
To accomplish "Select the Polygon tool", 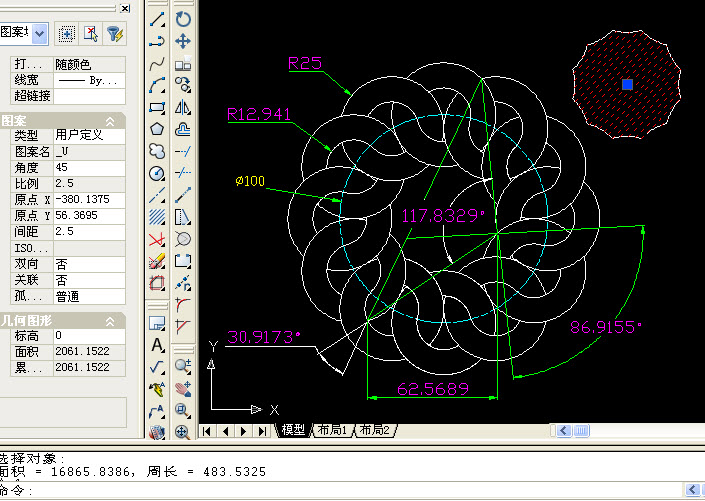I will (x=157, y=130).
